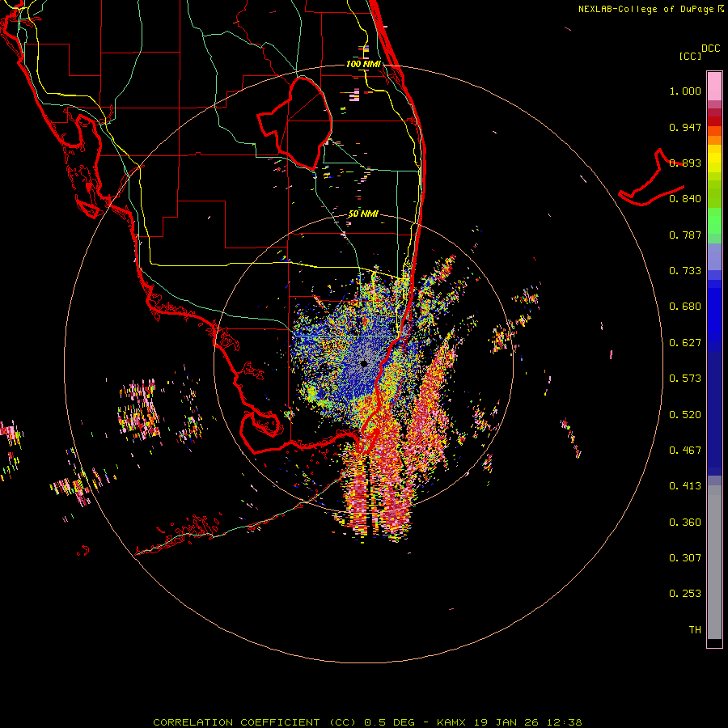Image resolution: width=728 pixels, height=728 pixels.
Task: Select the 0.627 scale value
Action: click(685, 343)
